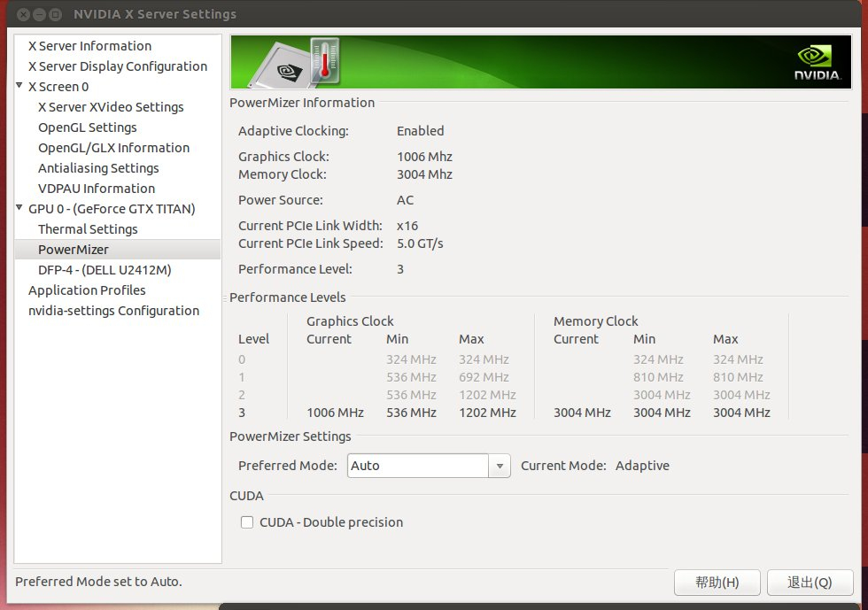Open X Server Display Configuration
Screen dimensions: 868x610
118,66
